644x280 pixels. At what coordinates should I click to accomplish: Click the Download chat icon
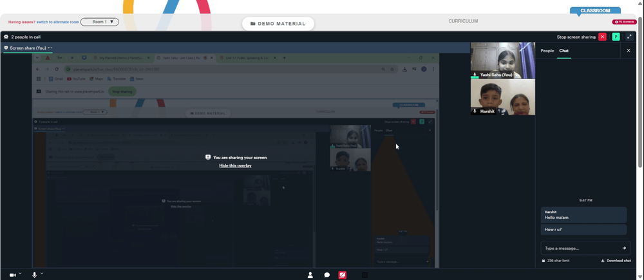click(x=603, y=260)
